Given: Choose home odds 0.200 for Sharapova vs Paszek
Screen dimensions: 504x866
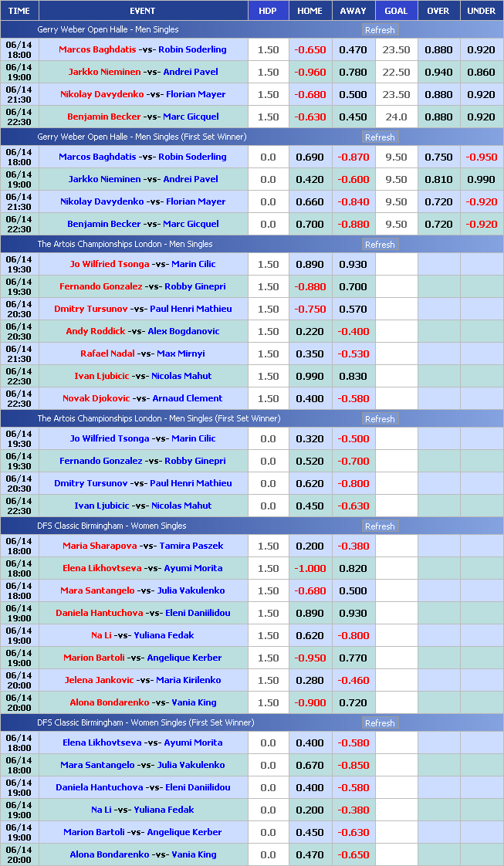Looking at the screenshot, I should pos(310,546).
